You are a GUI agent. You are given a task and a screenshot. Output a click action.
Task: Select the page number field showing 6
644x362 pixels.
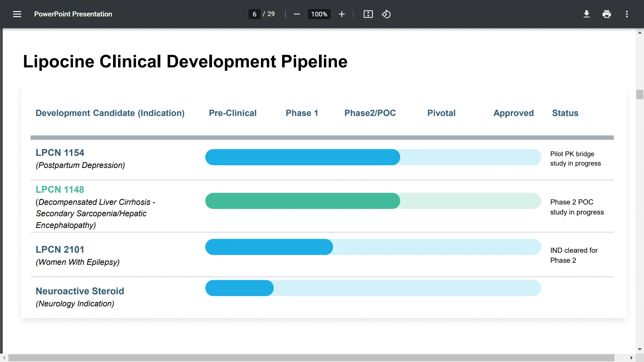pos(254,14)
